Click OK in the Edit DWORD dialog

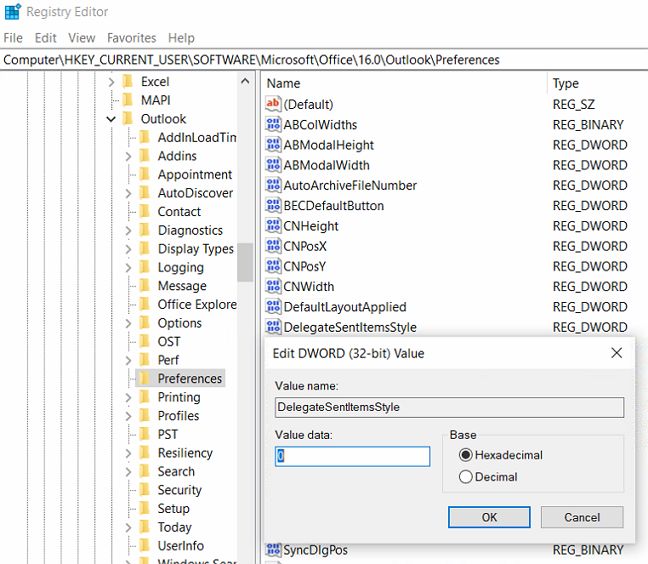(489, 517)
